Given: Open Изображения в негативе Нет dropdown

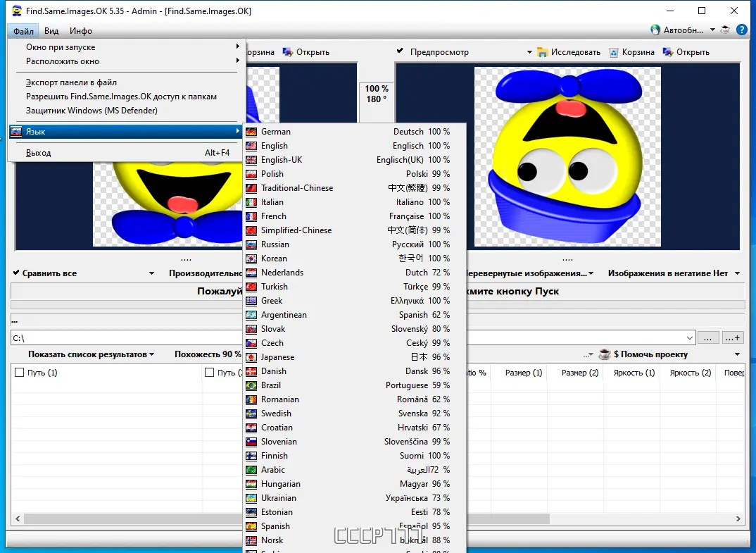Looking at the screenshot, I should pos(737,273).
